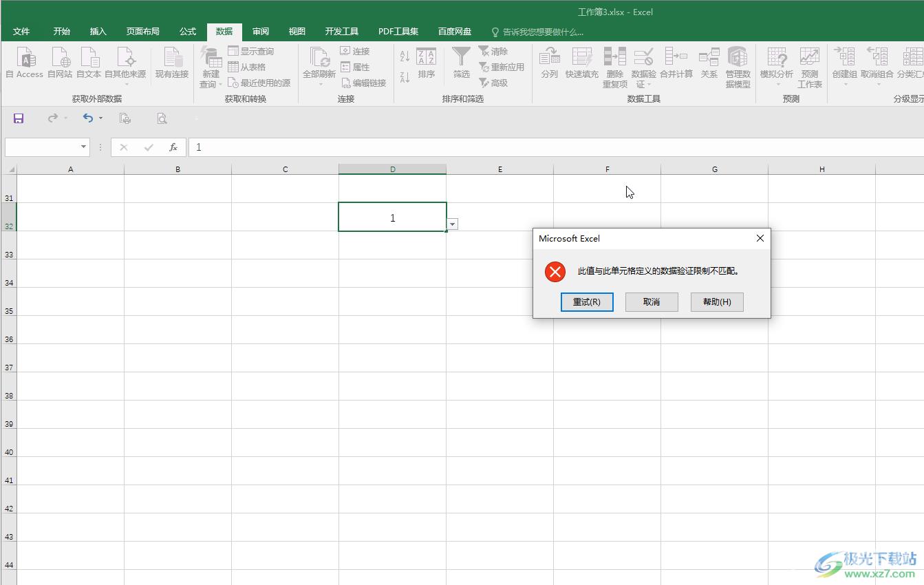Click cancel entry X in formula bar
The image size is (924, 585).
point(124,147)
